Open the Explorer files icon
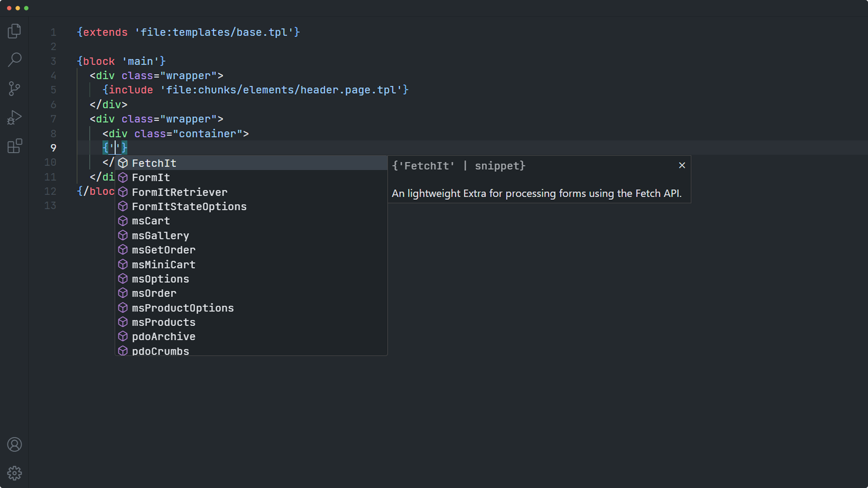Screen dimensions: 868x488 pyautogui.click(x=14, y=31)
